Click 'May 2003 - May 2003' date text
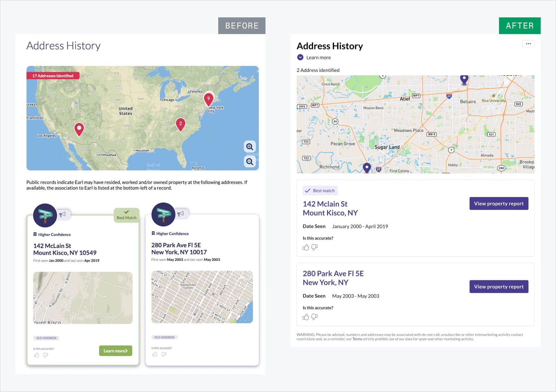 click(355, 296)
